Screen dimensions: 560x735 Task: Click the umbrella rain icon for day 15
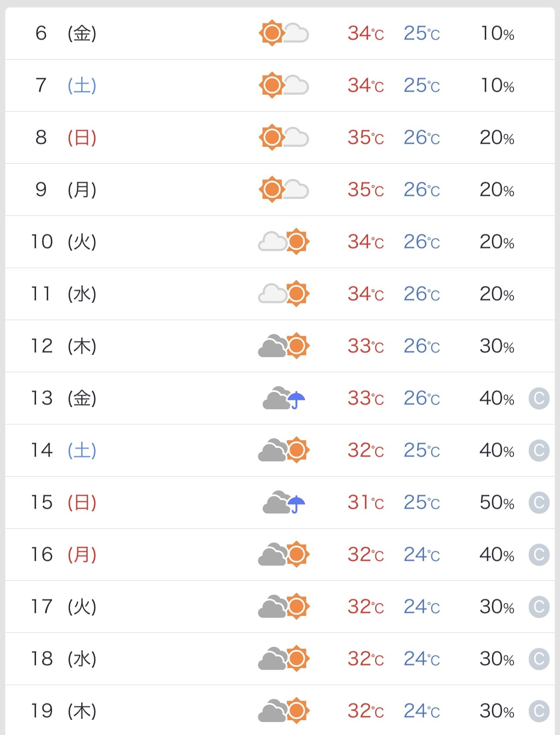[284, 502]
